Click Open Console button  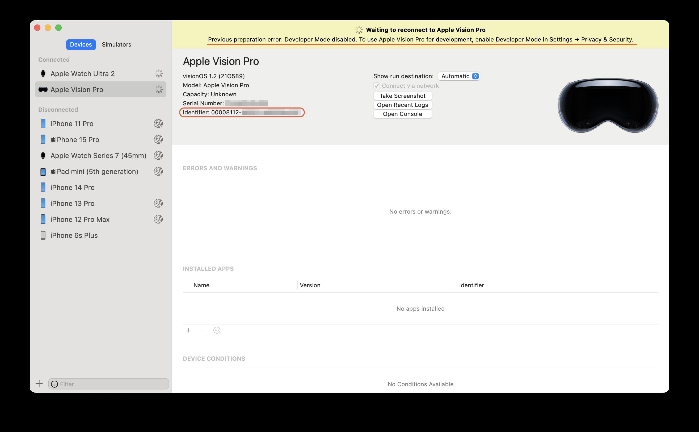coord(403,114)
